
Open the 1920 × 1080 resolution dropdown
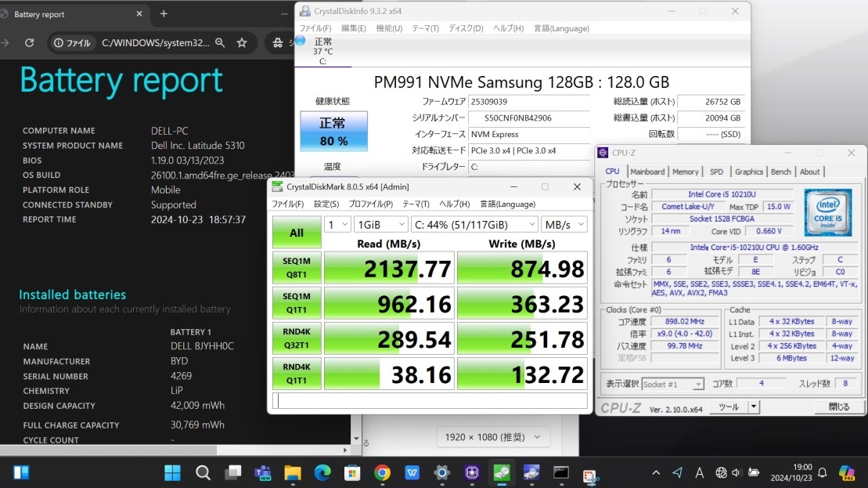coord(492,437)
